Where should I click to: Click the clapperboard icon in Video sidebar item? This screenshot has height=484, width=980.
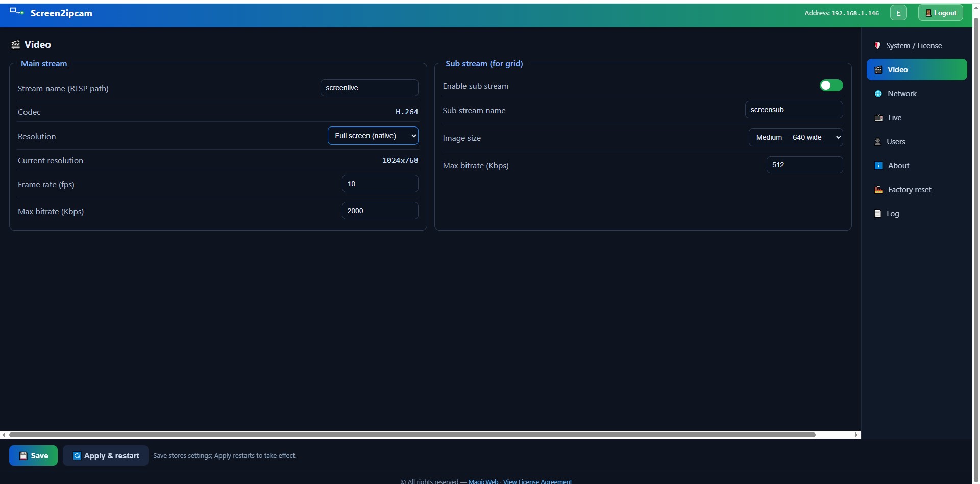pos(878,70)
